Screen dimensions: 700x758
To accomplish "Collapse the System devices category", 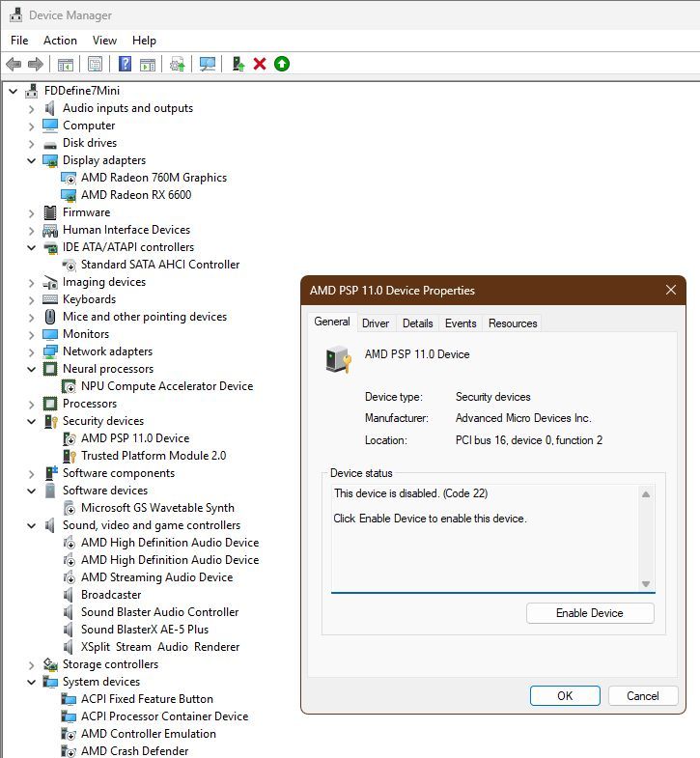I will [x=32, y=682].
